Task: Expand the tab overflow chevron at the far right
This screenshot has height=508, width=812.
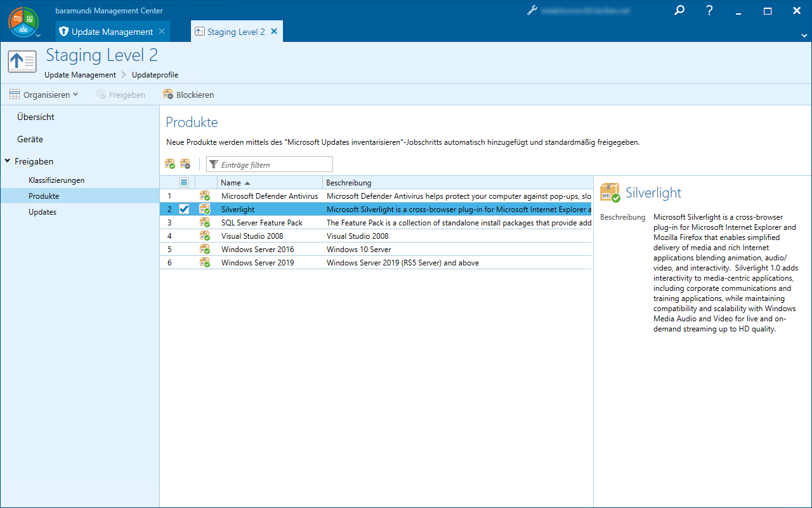Action: pos(804,35)
